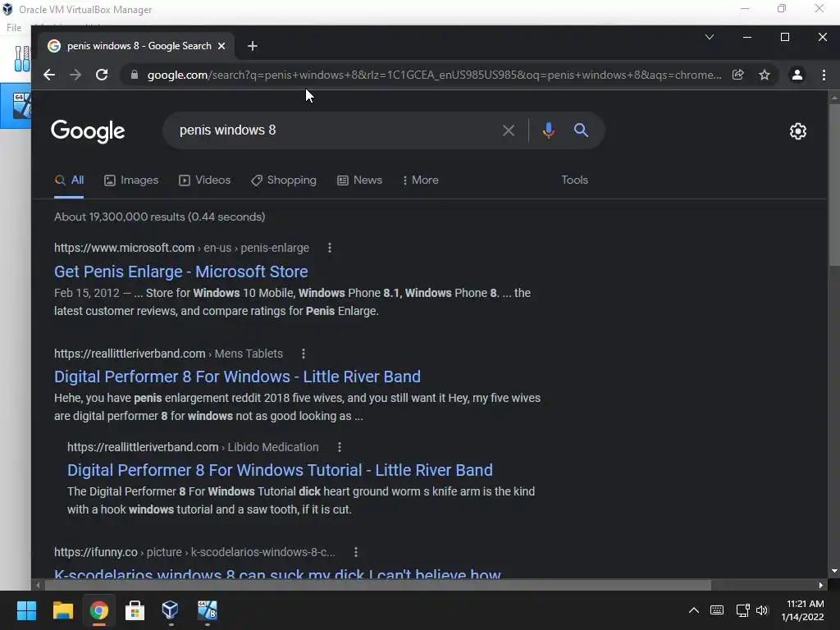Open the tab search chevron in Chrome
Image resolution: width=840 pixels, height=630 pixels.
[710, 37]
